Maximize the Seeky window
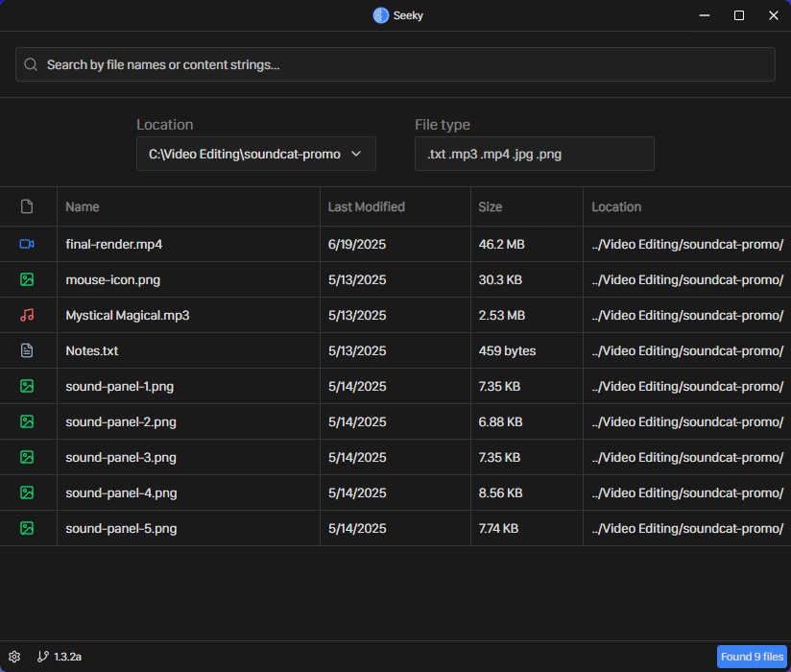This screenshot has width=791, height=672. [x=739, y=15]
